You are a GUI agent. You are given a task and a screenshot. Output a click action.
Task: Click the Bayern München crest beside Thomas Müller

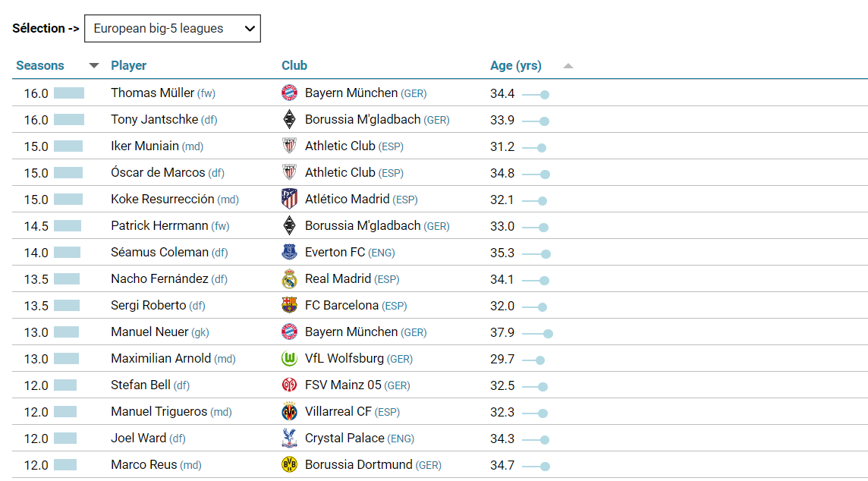click(x=289, y=93)
